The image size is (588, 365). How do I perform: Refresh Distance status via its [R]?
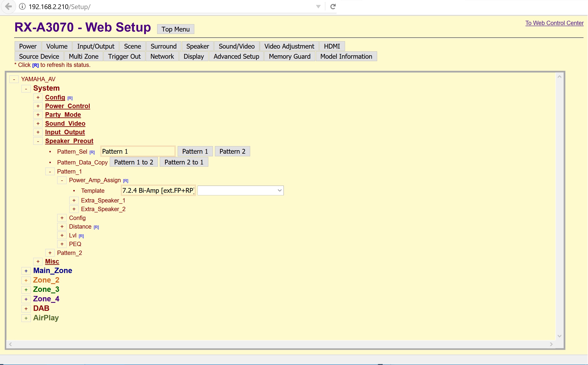[x=96, y=227]
